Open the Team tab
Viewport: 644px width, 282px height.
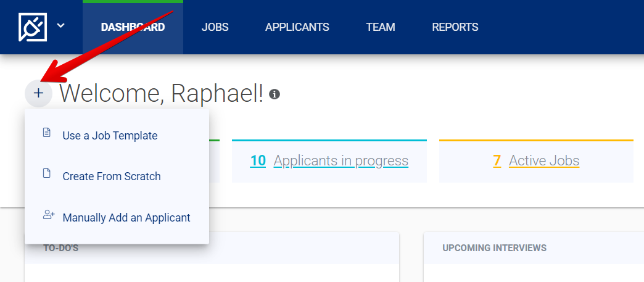pyautogui.click(x=380, y=27)
